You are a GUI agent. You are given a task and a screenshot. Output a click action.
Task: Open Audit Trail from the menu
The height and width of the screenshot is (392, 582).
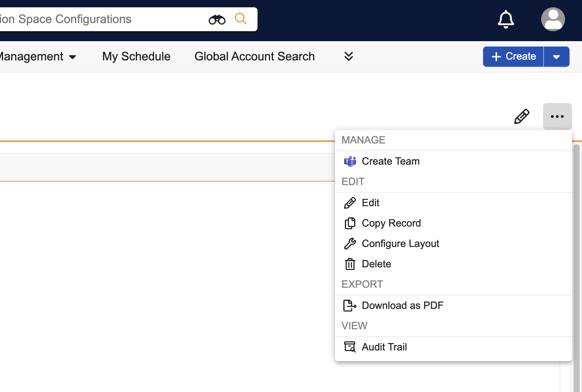[384, 347]
